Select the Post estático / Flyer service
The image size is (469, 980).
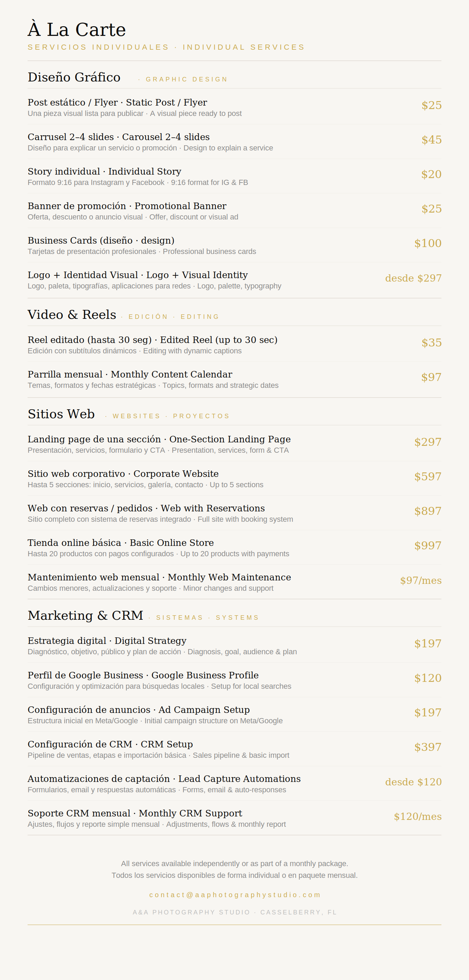coord(234,107)
